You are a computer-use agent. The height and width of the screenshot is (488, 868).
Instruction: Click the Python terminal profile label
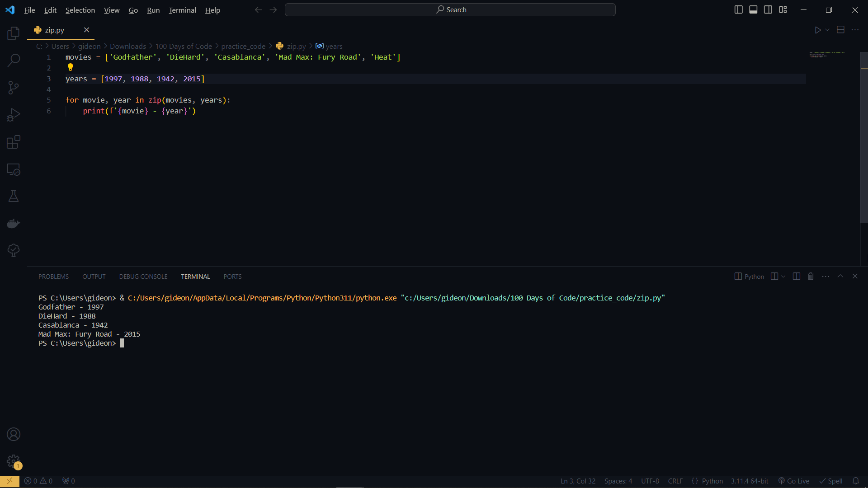click(x=749, y=277)
